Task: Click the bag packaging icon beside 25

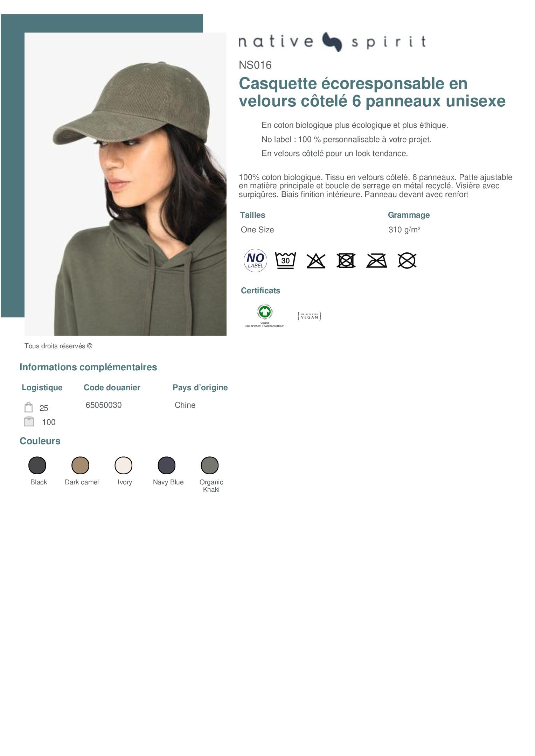Action: tap(29, 407)
